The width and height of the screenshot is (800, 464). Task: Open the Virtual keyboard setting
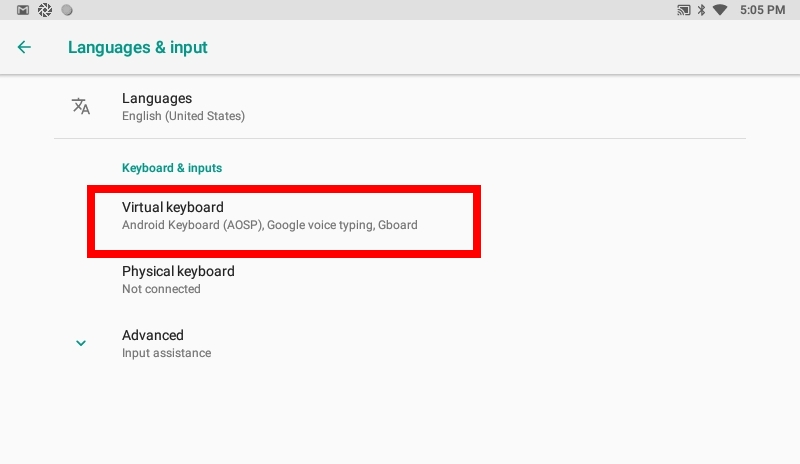(x=284, y=221)
